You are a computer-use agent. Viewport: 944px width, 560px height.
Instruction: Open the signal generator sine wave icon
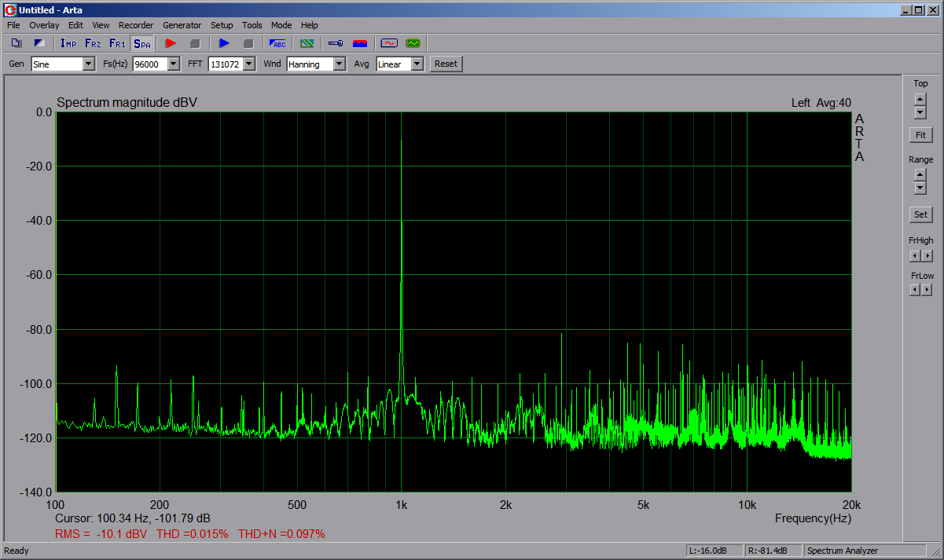(388, 43)
